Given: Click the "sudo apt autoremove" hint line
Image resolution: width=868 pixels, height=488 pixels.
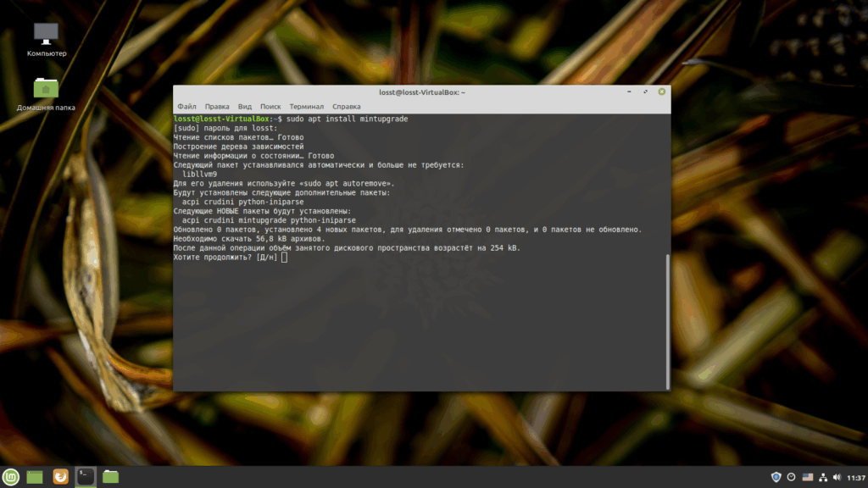Looking at the screenshot, I should 284,184.
